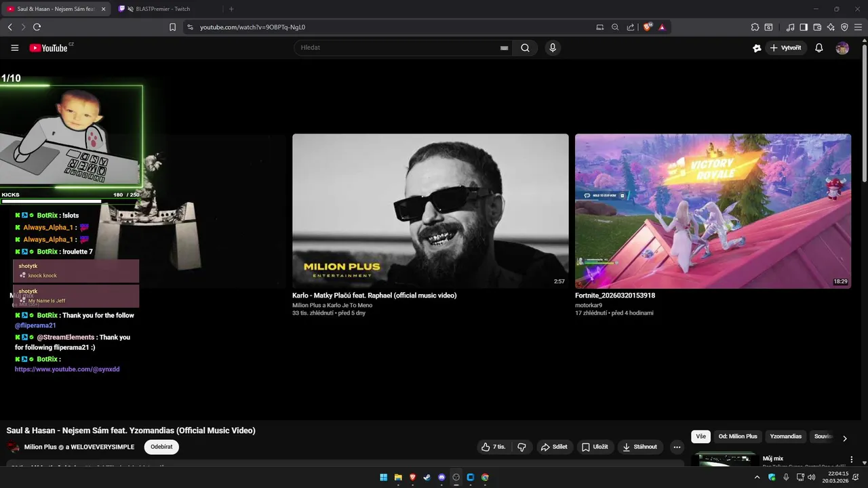
Task: Click the youtube.com/@synxdd chat link
Action: coord(67,369)
